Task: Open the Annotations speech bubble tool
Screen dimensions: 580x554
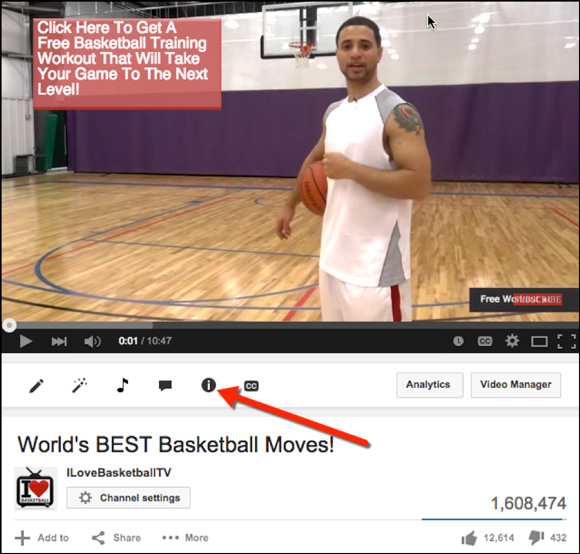Action: point(165,386)
